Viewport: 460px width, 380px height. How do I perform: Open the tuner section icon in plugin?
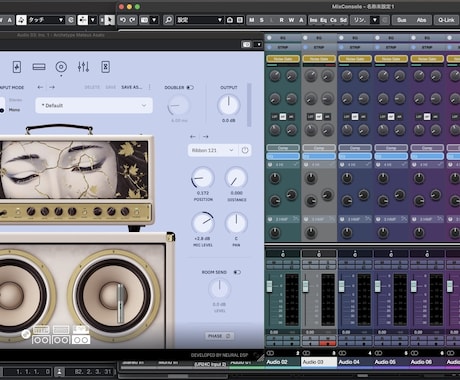(x=17, y=67)
